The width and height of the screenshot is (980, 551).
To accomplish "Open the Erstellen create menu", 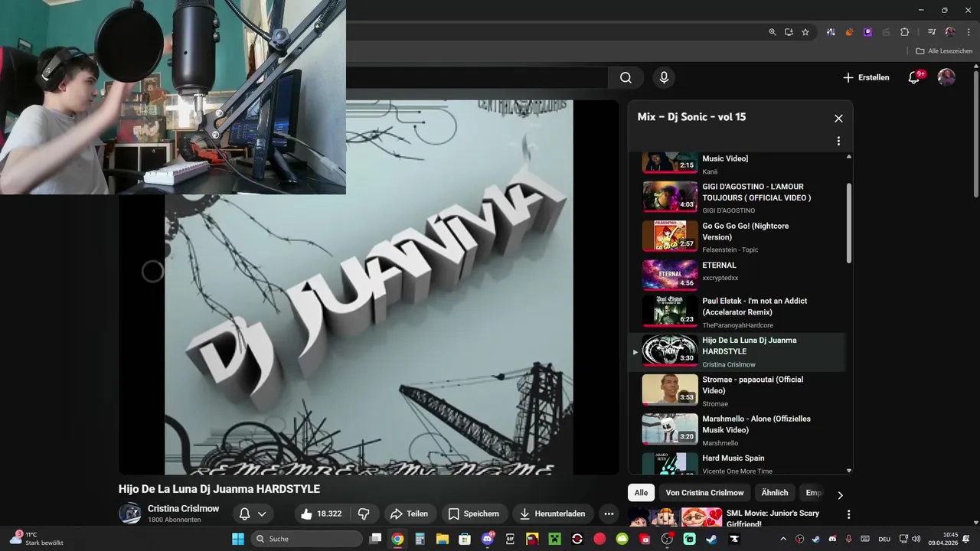I will 866,77.
